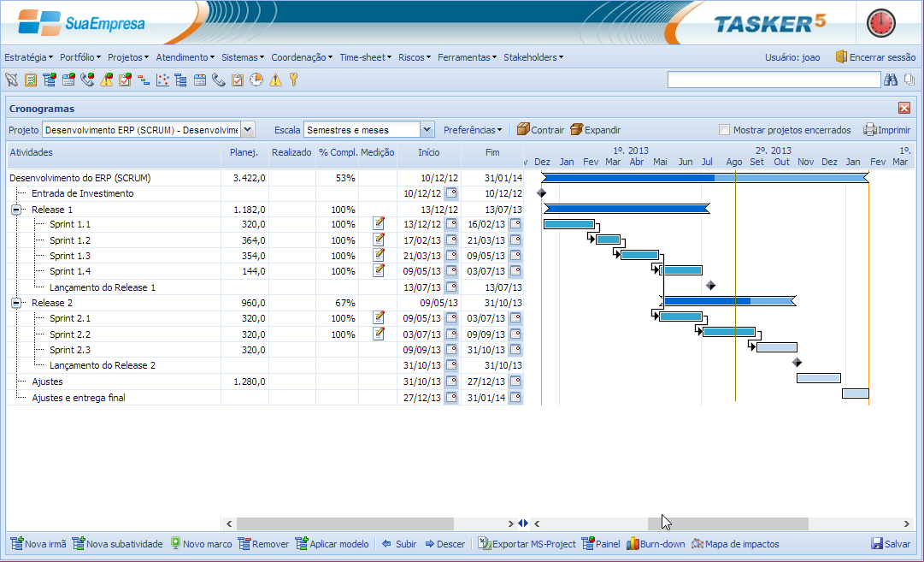Click the plain hierarchy tree toolbar icon
The width and height of the screenshot is (924, 562).
[x=181, y=80]
